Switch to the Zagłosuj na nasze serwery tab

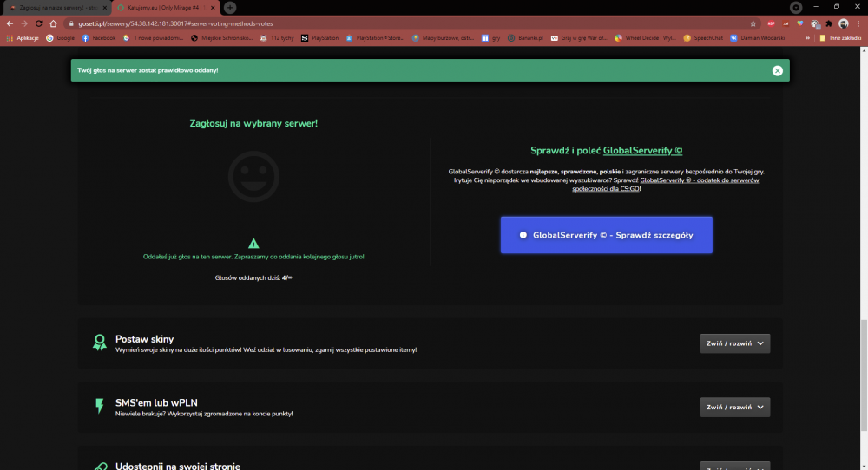point(57,8)
